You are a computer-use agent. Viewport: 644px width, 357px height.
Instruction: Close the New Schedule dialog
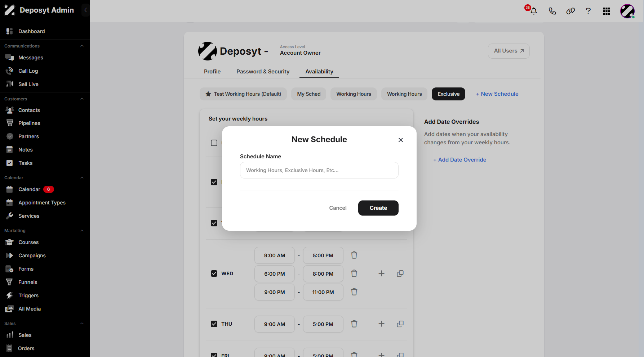click(401, 140)
